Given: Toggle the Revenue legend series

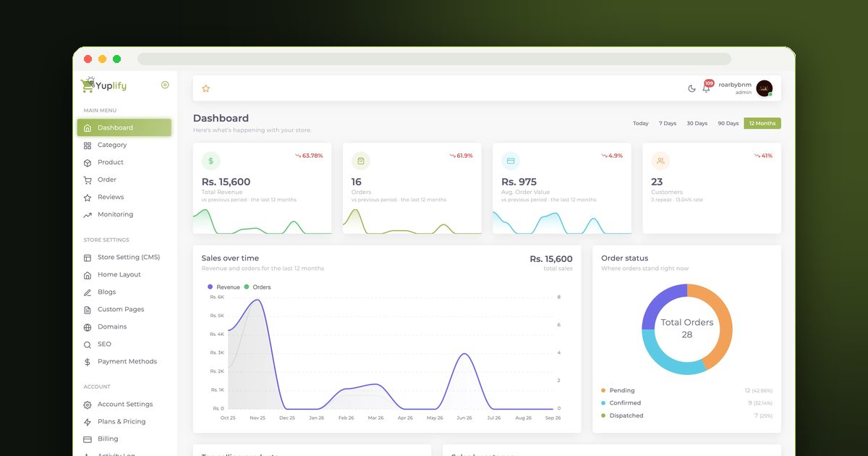Looking at the screenshot, I should click(224, 287).
